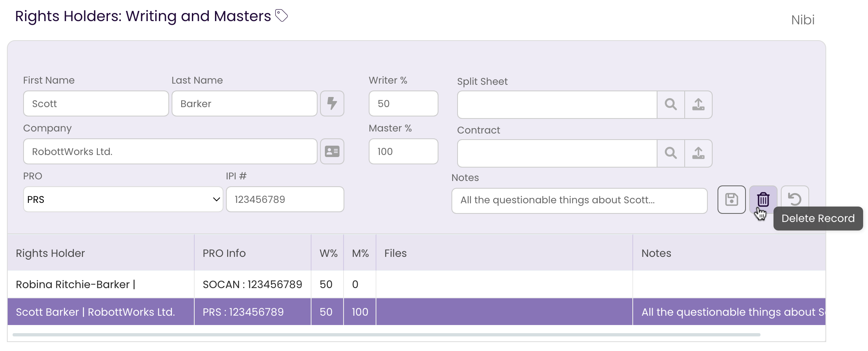The height and width of the screenshot is (351, 868).
Task: Delete the record using the trash icon
Action: (763, 200)
